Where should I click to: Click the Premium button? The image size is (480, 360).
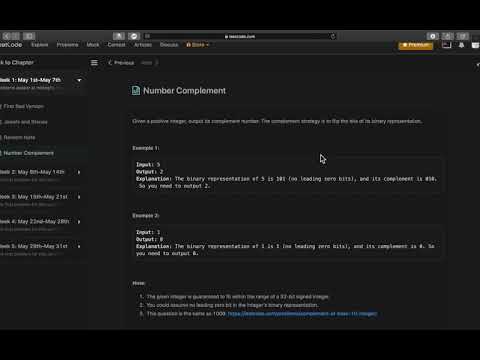(x=416, y=45)
